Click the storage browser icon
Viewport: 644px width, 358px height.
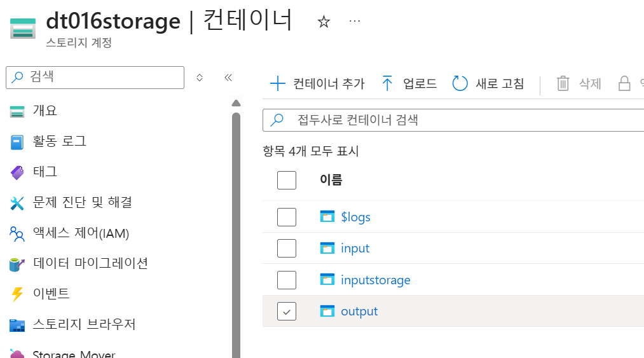[x=17, y=325]
